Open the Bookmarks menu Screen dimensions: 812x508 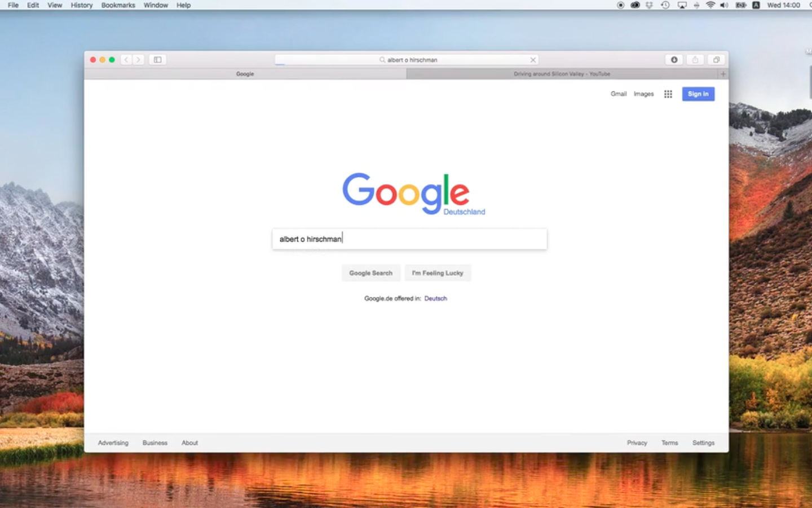point(118,5)
